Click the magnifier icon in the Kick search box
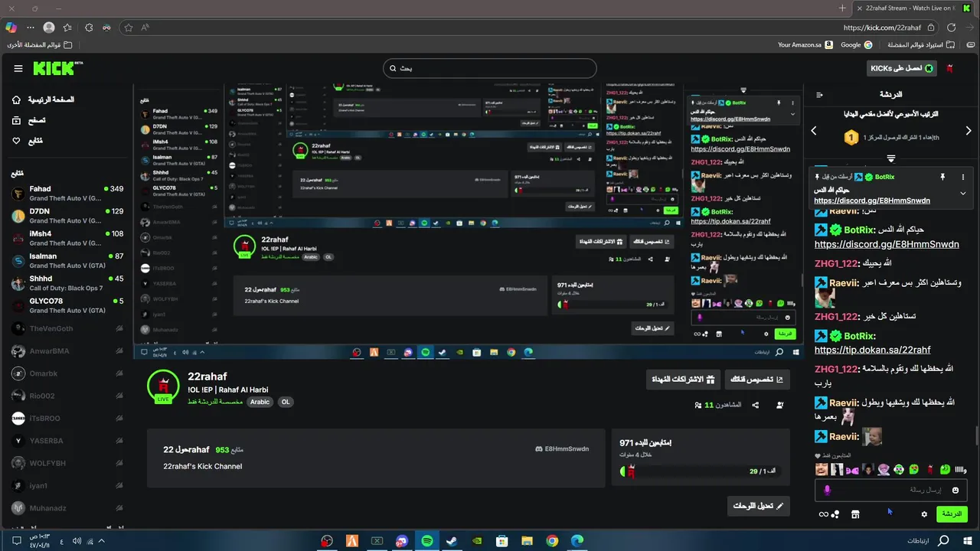Screen dimensions: 980x551 coord(392,68)
